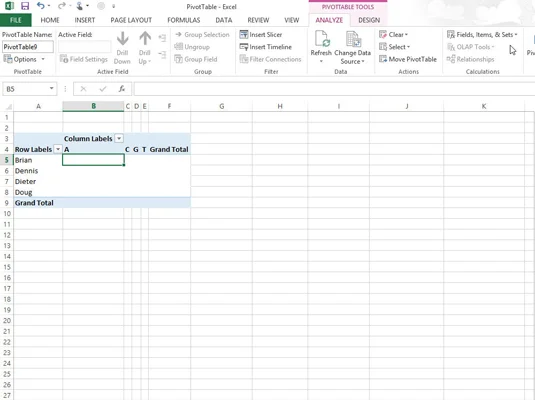Click the Insert Slicer icon

[244, 34]
